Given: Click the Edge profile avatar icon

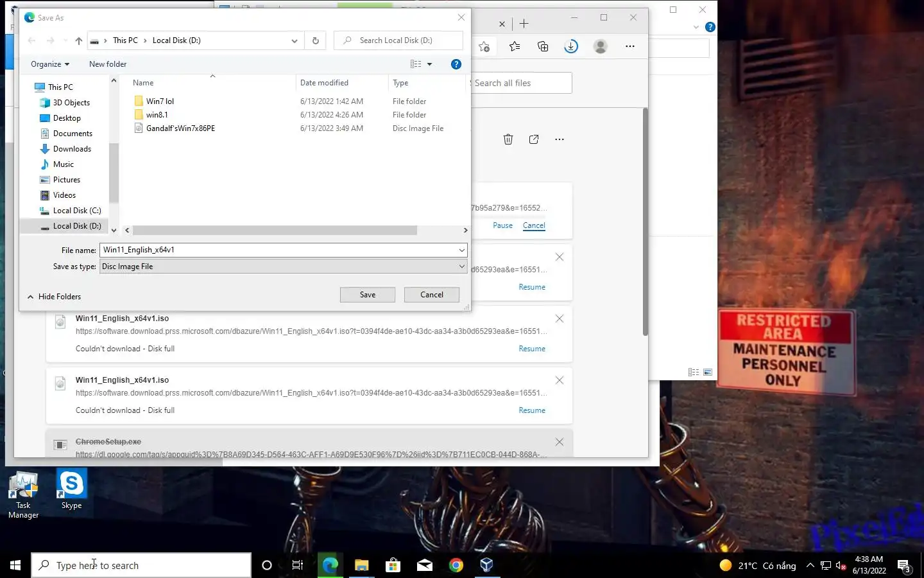Looking at the screenshot, I should (601, 46).
